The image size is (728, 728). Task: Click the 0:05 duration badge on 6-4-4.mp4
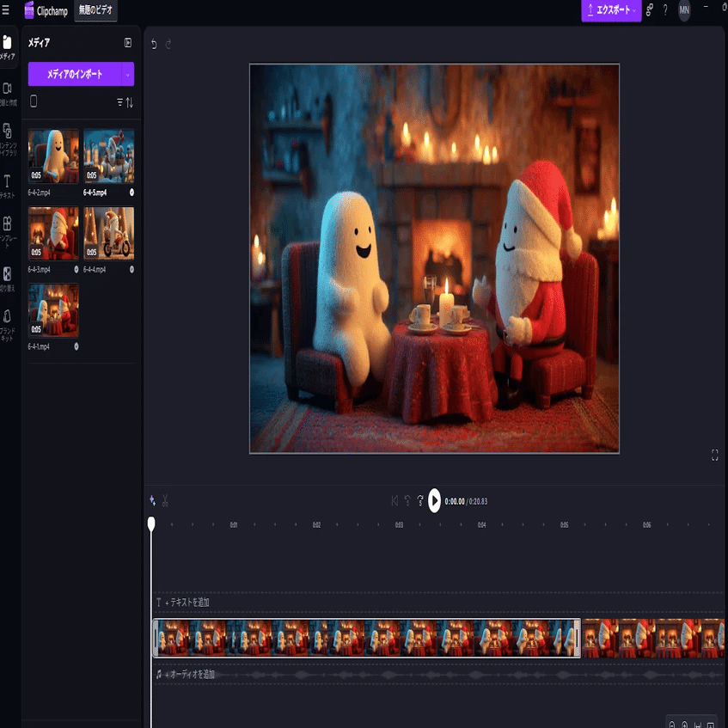[x=92, y=252]
